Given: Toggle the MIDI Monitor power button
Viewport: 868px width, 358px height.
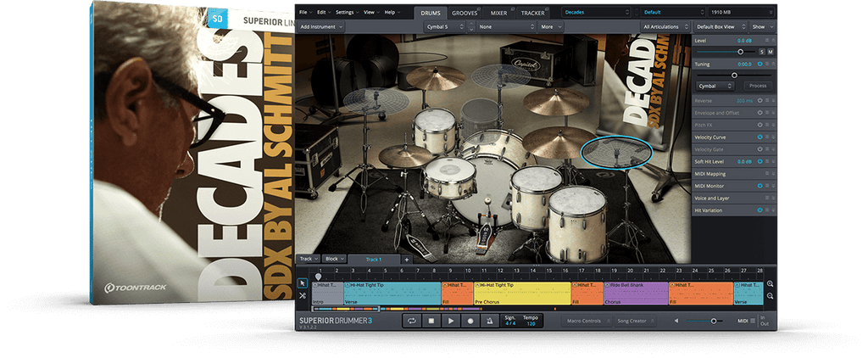Looking at the screenshot, I should (760, 186).
